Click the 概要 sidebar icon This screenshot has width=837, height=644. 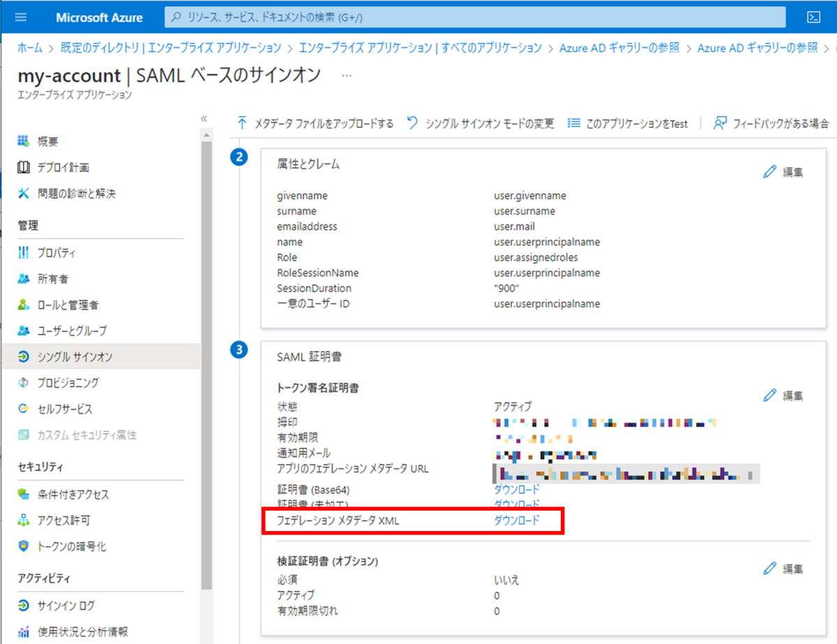click(24, 142)
